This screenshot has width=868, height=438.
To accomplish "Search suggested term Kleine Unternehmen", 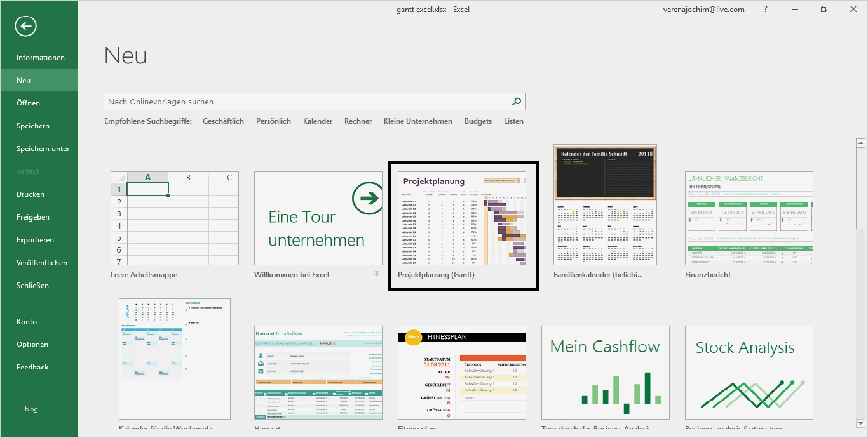I will pyautogui.click(x=418, y=121).
